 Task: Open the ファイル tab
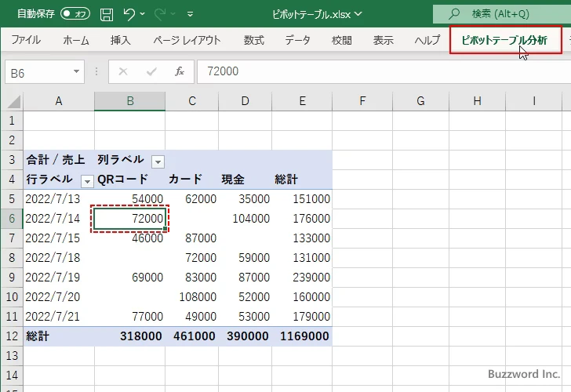(26, 40)
